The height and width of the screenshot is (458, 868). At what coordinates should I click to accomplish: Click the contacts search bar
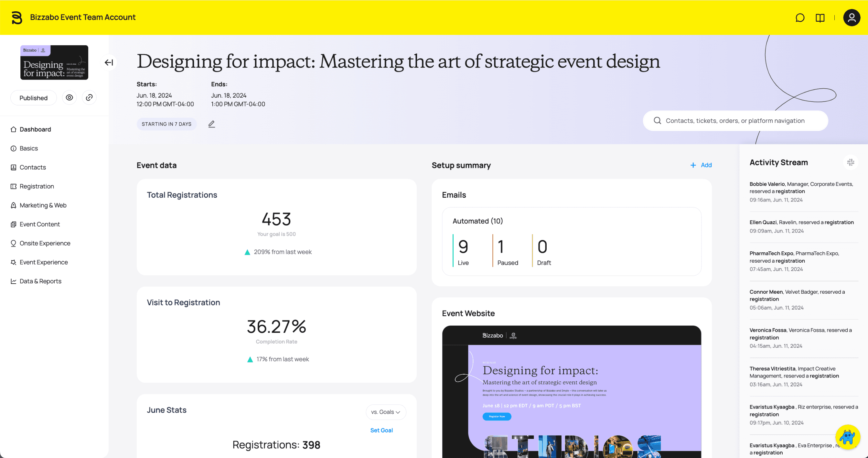pos(735,120)
